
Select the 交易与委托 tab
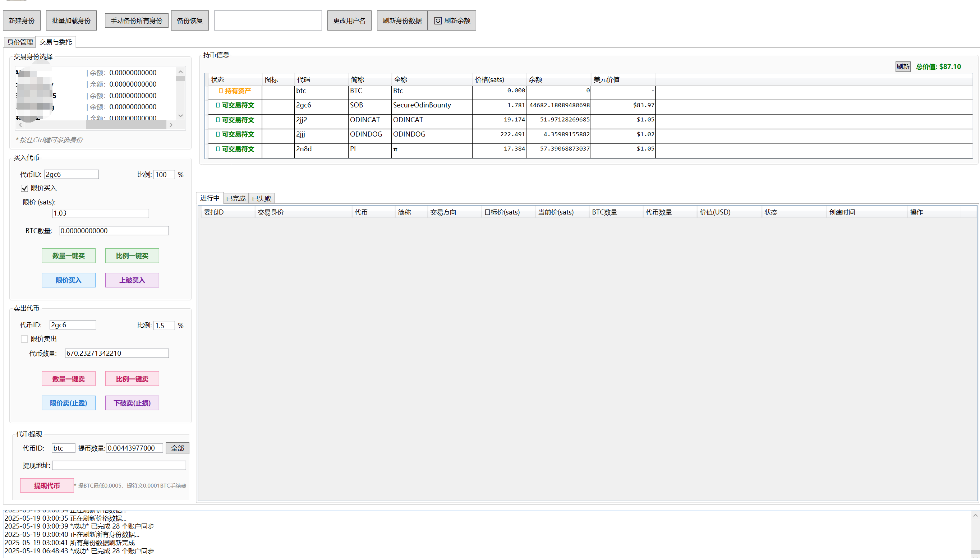tap(56, 42)
